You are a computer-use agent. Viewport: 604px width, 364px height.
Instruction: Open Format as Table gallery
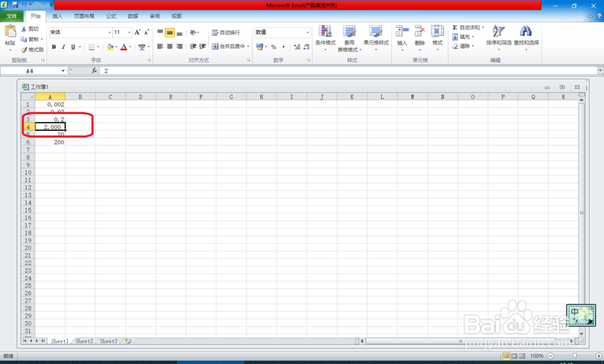(x=349, y=38)
